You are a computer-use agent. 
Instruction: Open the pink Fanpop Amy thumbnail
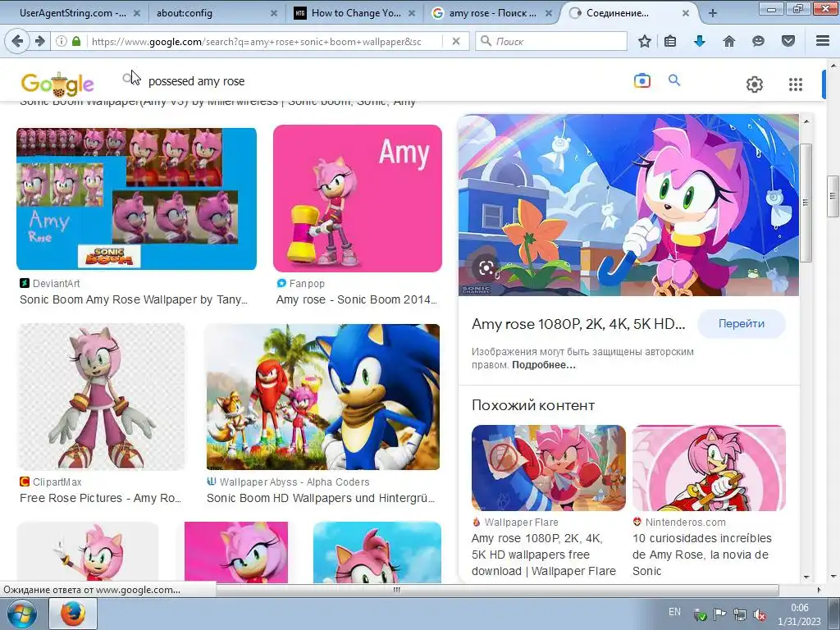(358, 199)
